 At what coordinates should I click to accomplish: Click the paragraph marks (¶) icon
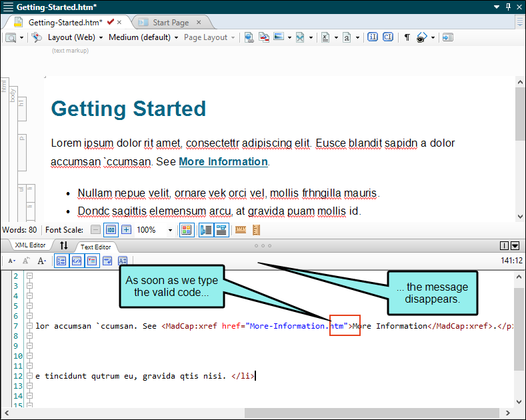tap(407, 37)
